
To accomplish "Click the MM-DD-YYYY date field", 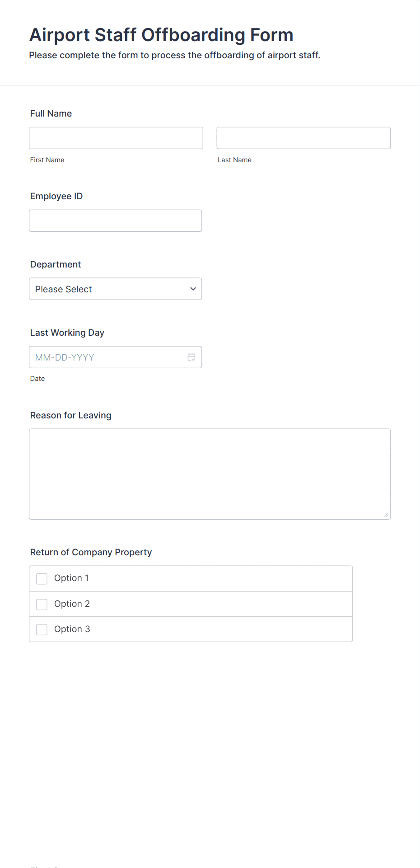I will pos(116,357).
